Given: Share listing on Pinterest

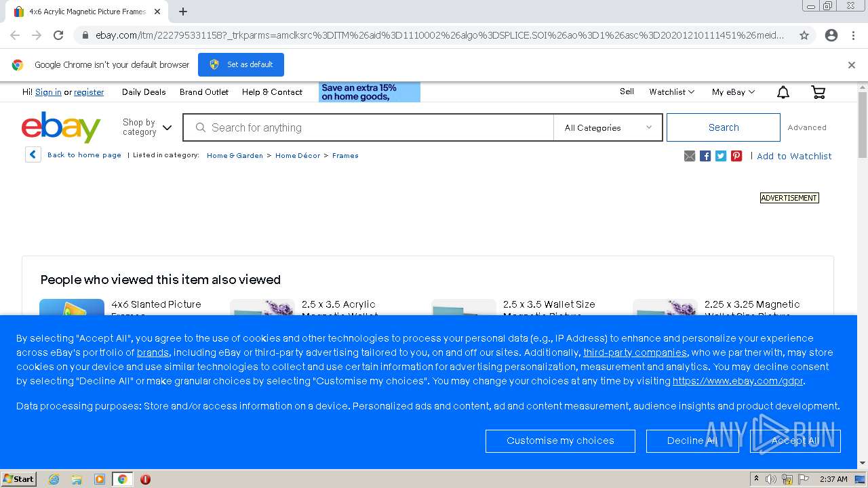Looking at the screenshot, I should [736, 156].
